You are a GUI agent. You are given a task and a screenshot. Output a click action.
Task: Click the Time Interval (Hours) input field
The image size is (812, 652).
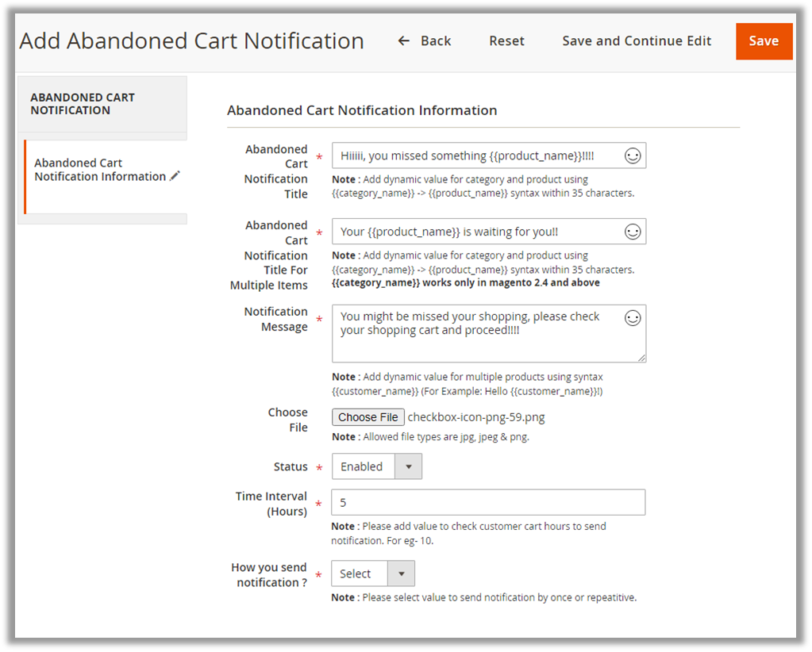pos(488,503)
